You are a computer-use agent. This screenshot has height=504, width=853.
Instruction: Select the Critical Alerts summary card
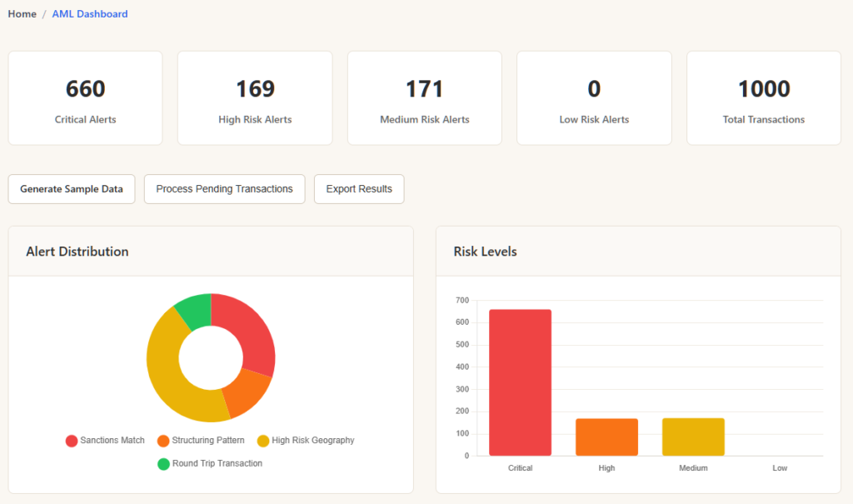point(85,98)
